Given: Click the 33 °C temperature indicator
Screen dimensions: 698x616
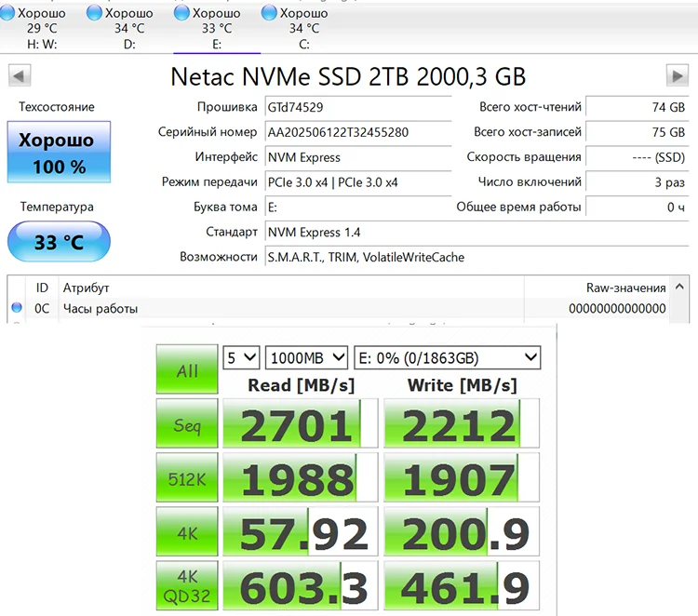Looking at the screenshot, I should [59, 242].
